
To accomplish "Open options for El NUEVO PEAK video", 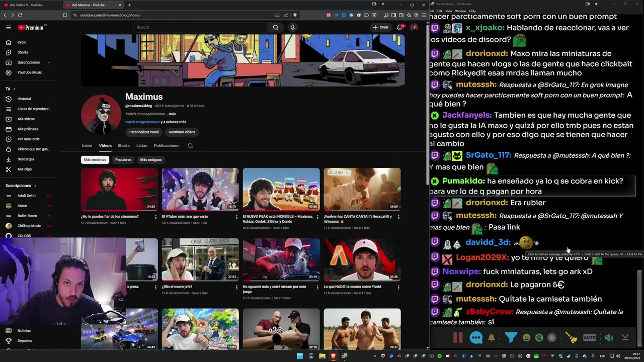I will [x=317, y=217].
